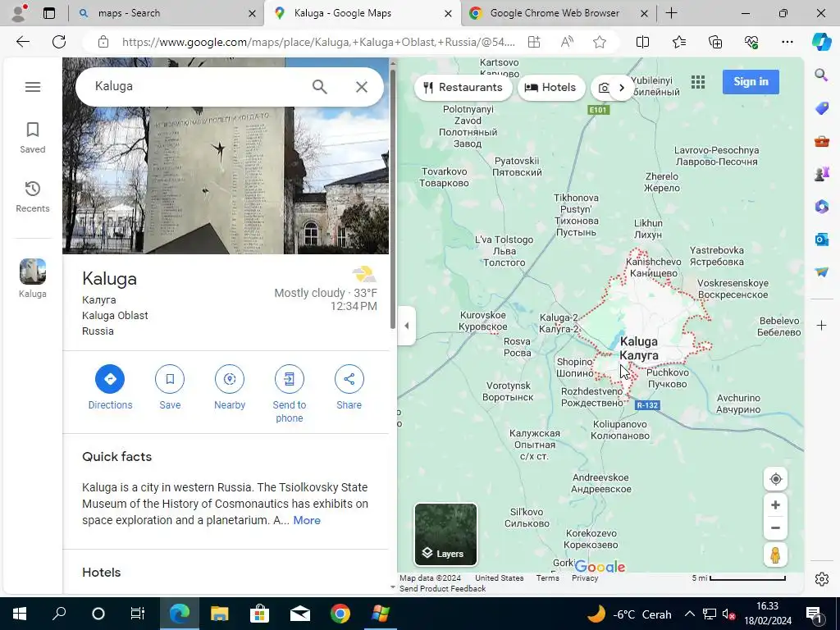The width and height of the screenshot is (840, 630).
Task: Collapse the side panel arrow
Action: 407,326
